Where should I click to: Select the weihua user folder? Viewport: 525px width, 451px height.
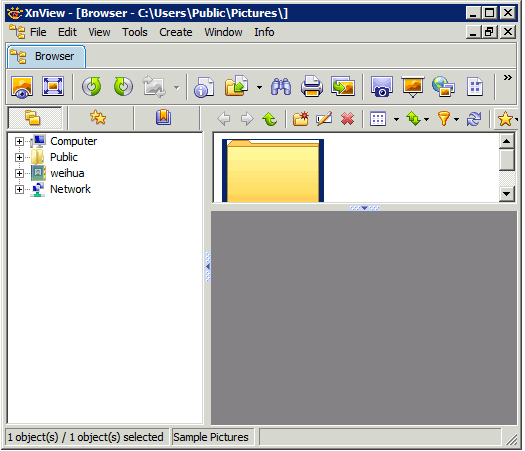pyautogui.click(x=67, y=173)
